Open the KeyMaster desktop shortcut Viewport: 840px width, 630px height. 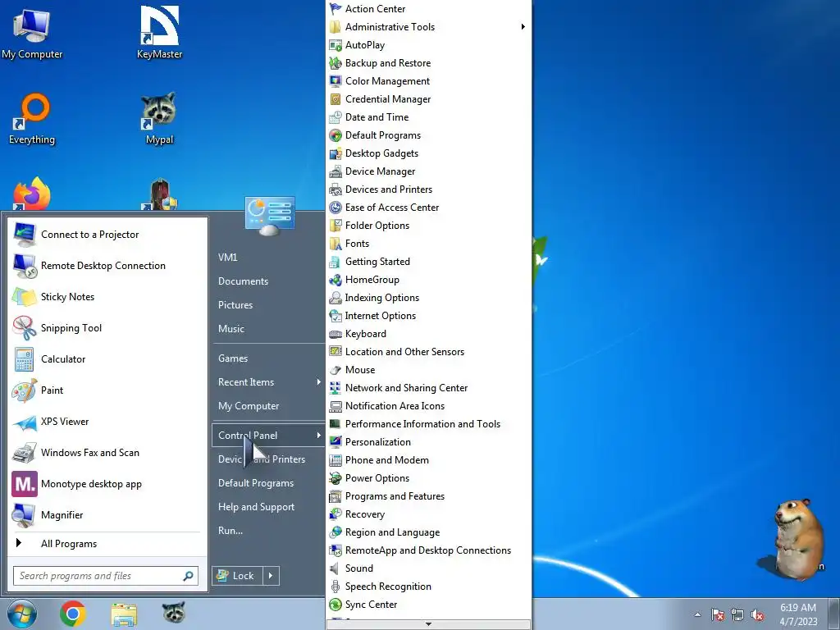coord(160,33)
